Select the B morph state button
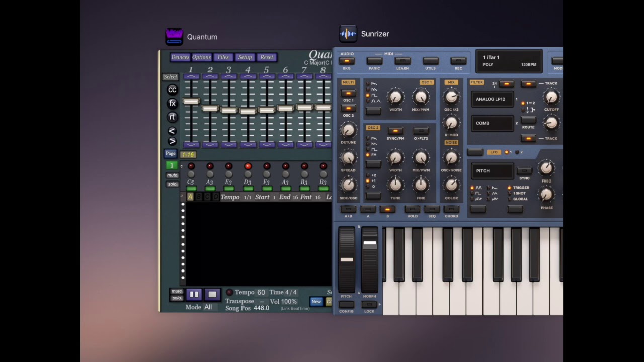This screenshot has height=362, width=644. point(387,209)
